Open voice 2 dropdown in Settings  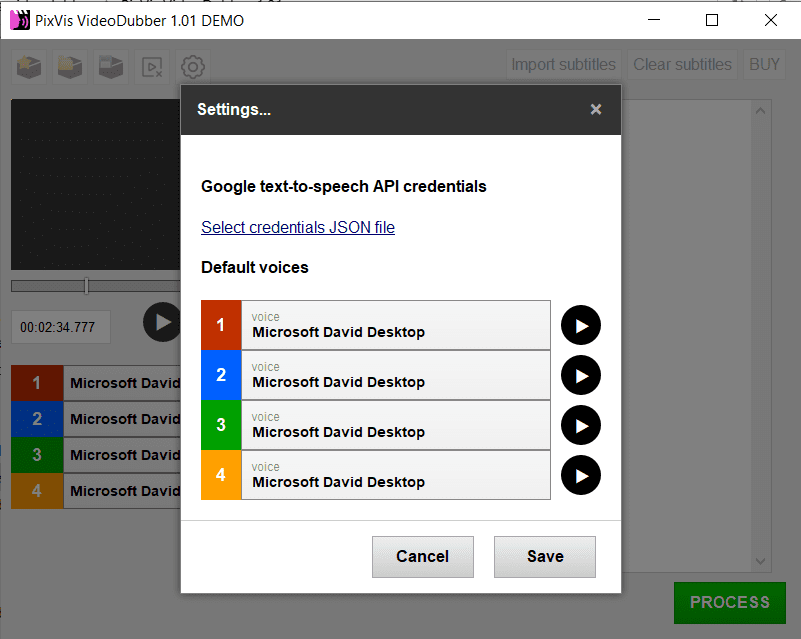pos(396,375)
